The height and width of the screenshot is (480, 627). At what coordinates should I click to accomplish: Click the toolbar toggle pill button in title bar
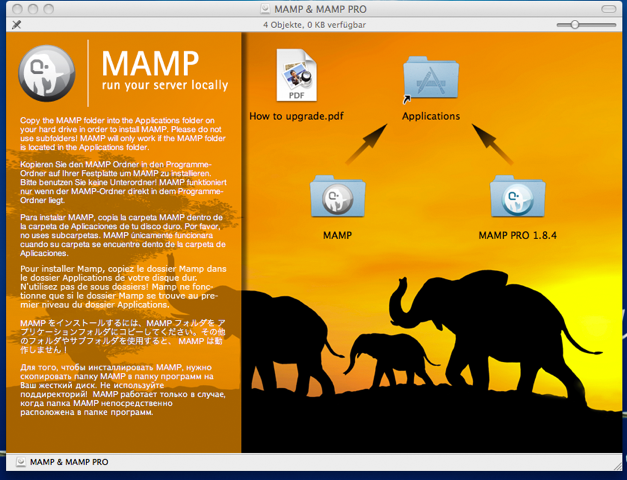(x=609, y=9)
